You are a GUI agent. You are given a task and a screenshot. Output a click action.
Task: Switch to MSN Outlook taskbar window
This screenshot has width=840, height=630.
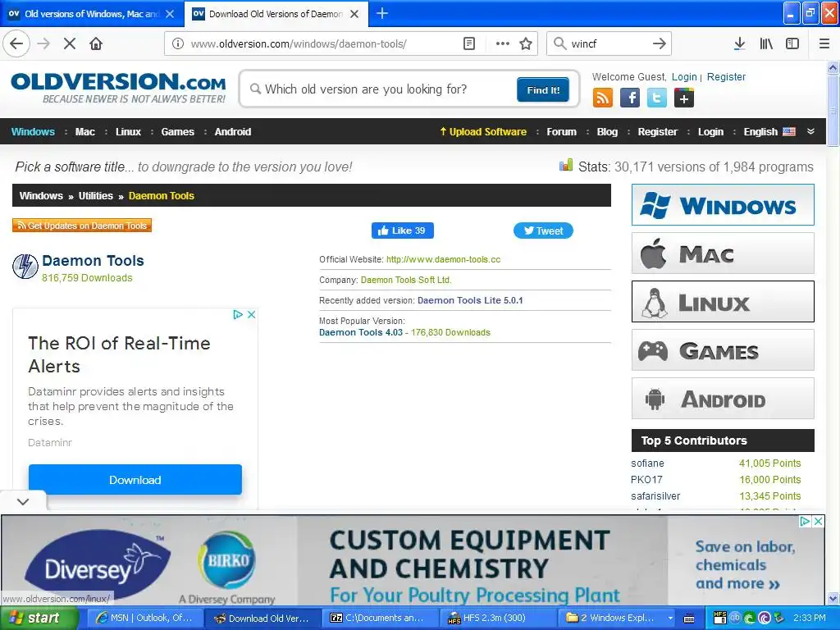pos(144,618)
